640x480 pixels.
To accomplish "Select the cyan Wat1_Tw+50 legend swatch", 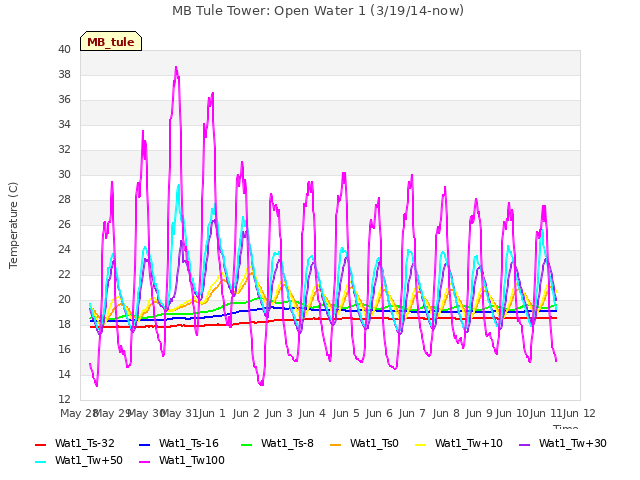I will pos(40,462).
